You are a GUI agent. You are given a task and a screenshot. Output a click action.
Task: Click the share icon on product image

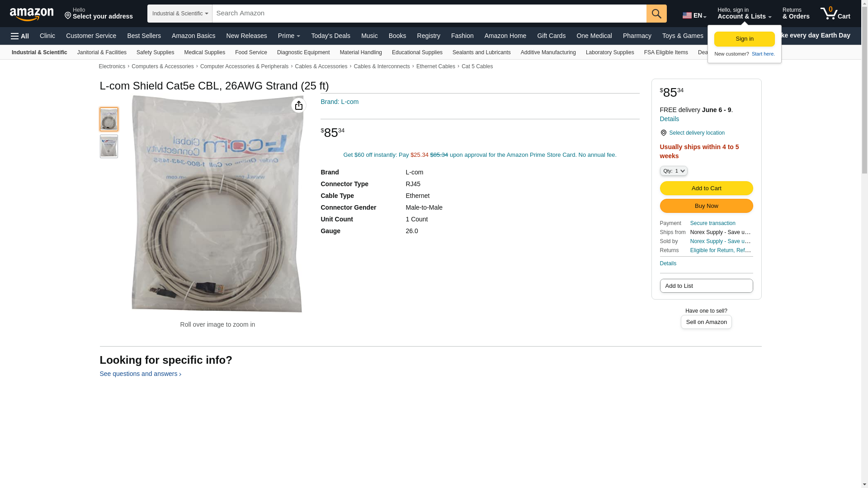[298, 105]
